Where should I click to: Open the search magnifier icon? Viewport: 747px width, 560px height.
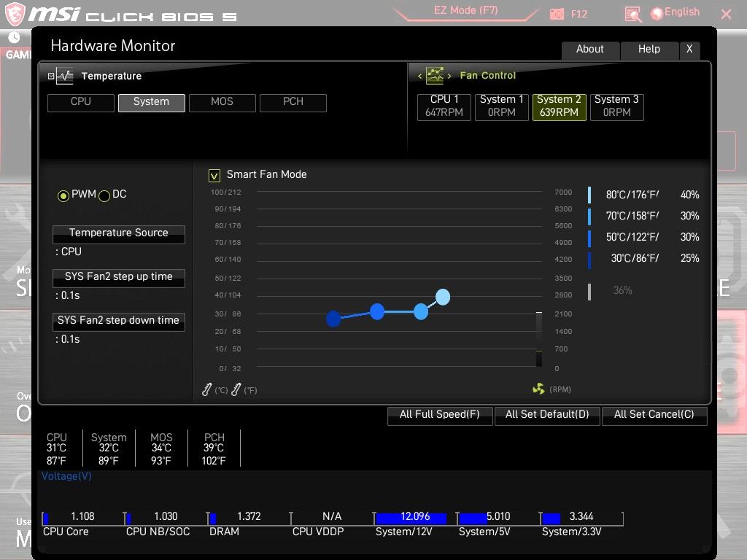(x=633, y=15)
